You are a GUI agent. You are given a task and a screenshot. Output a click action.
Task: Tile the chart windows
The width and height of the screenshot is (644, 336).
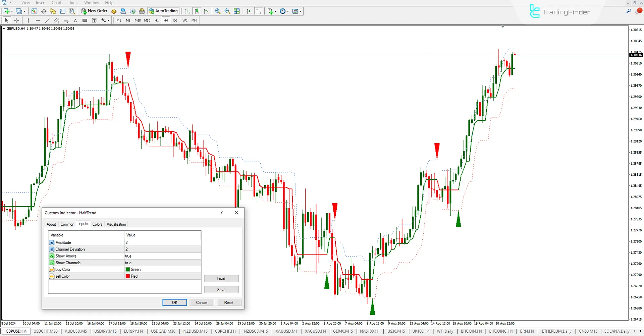point(237,11)
